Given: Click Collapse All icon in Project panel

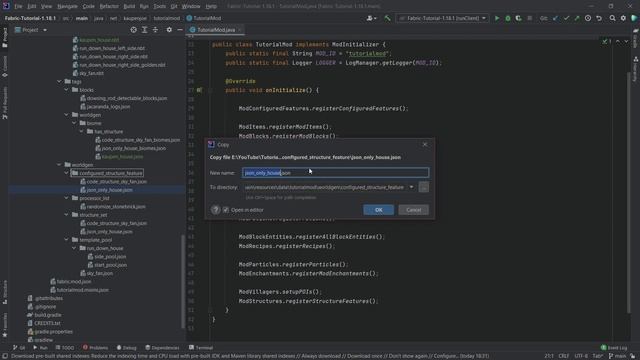Looking at the screenshot, I should click(156, 30).
